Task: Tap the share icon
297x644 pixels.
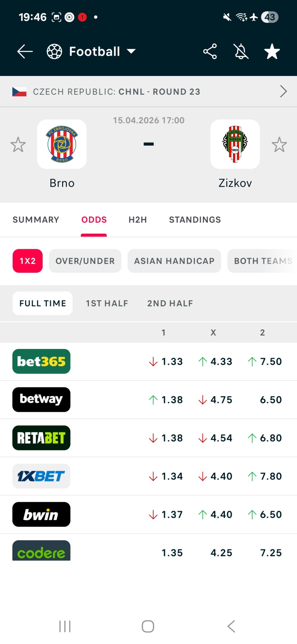Action: pyautogui.click(x=210, y=51)
